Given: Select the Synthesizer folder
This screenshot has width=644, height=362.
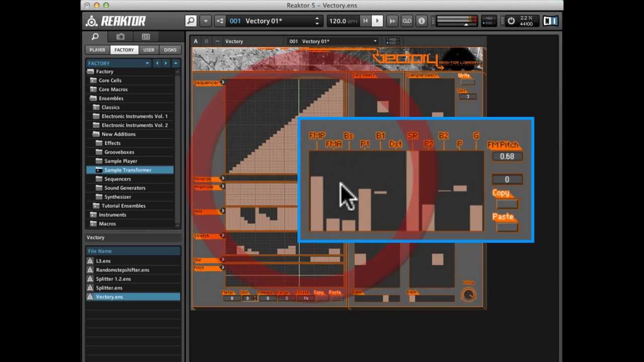Looking at the screenshot, I should click(x=118, y=197).
